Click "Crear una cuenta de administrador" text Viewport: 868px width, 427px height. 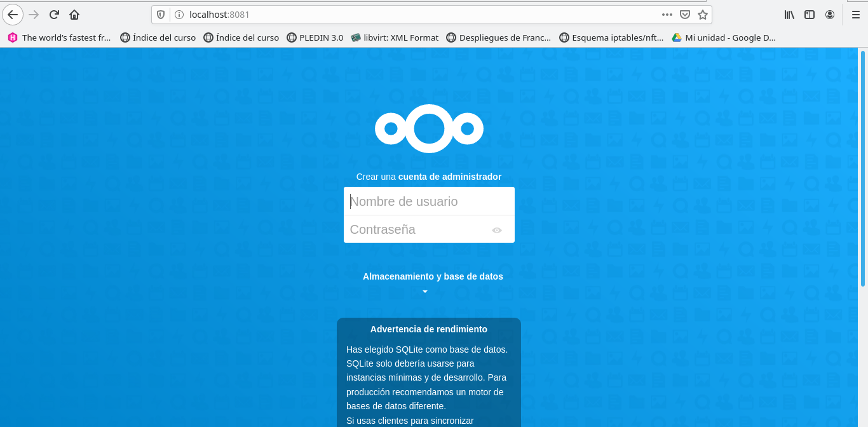pyautogui.click(x=429, y=177)
